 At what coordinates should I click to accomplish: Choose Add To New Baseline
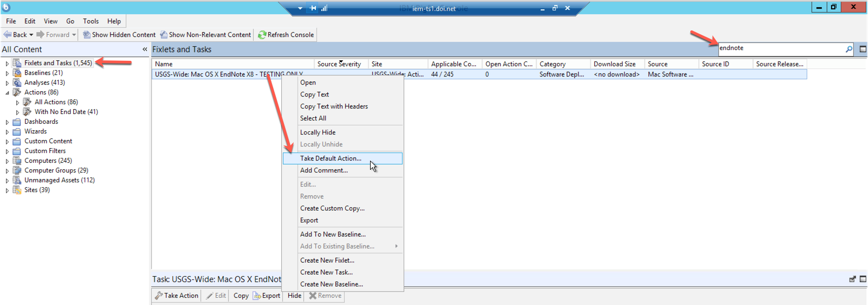pyautogui.click(x=342, y=234)
